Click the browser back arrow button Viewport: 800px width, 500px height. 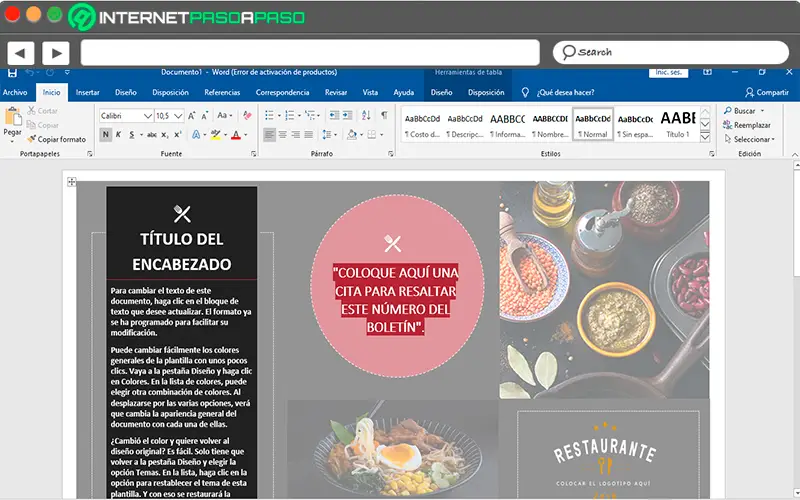(x=20, y=53)
